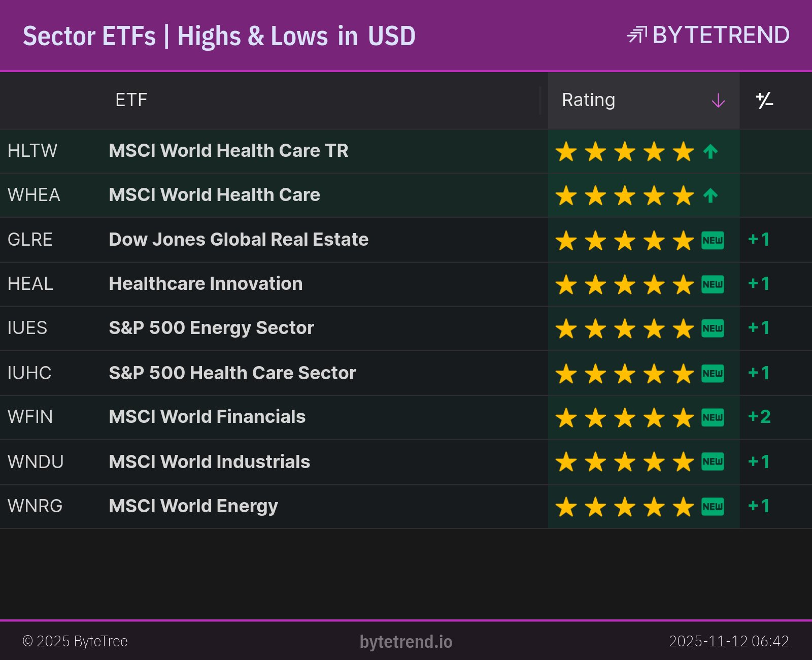Click green up arrow on WHEA row
The width and height of the screenshot is (812, 660).
[x=710, y=195]
